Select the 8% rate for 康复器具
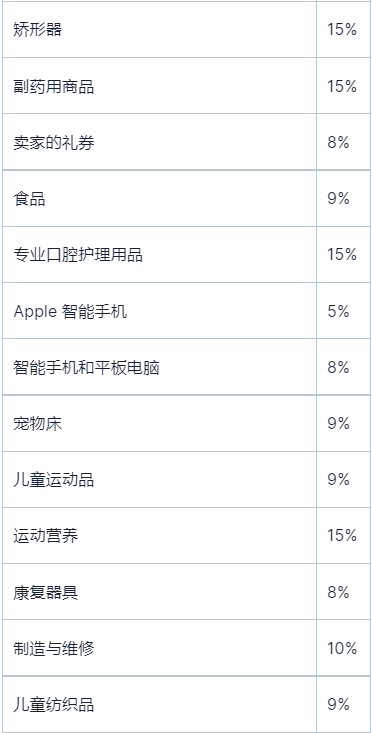Image resolution: width=372 pixels, height=733 pixels. (338, 592)
